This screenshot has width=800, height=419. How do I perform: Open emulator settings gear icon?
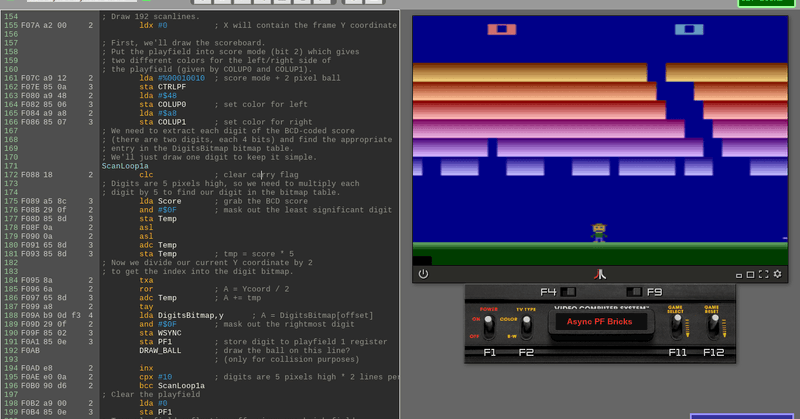[x=778, y=274]
